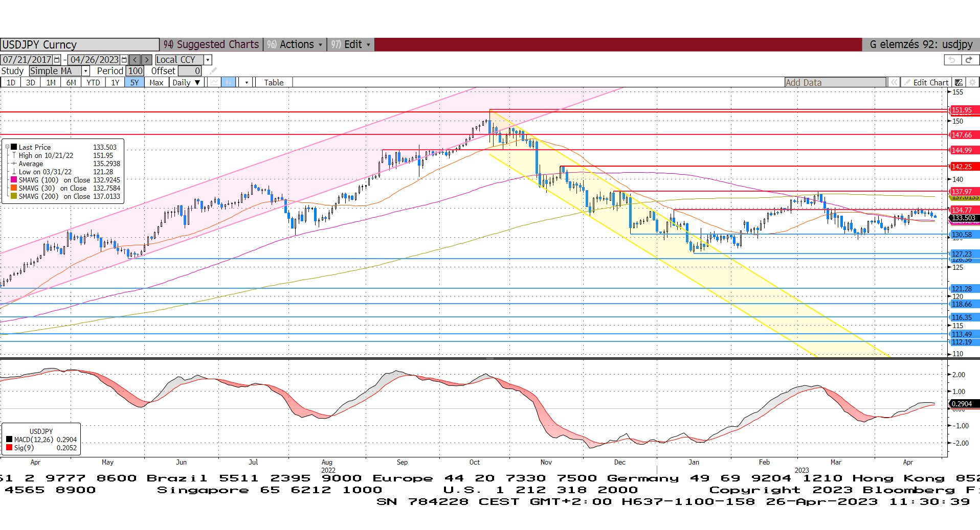Click the 151.95 resistance level label
The image size is (980, 530).
coord(964,110)
